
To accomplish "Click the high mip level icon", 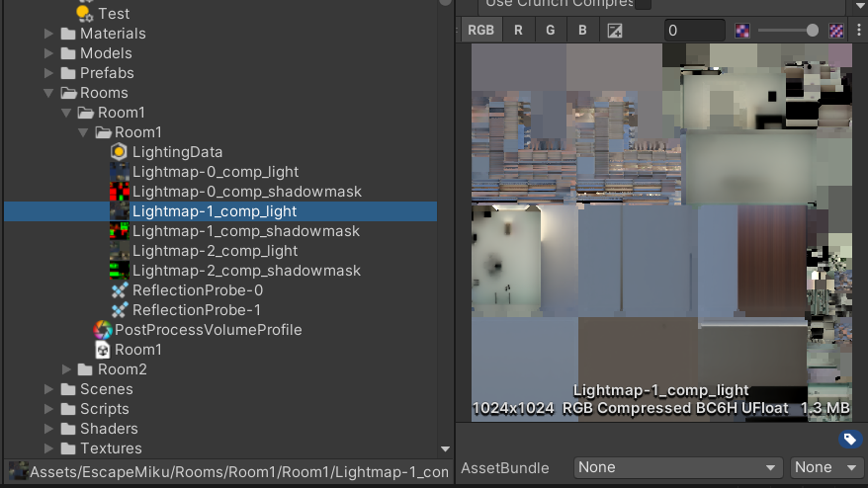I will [836, 31].
